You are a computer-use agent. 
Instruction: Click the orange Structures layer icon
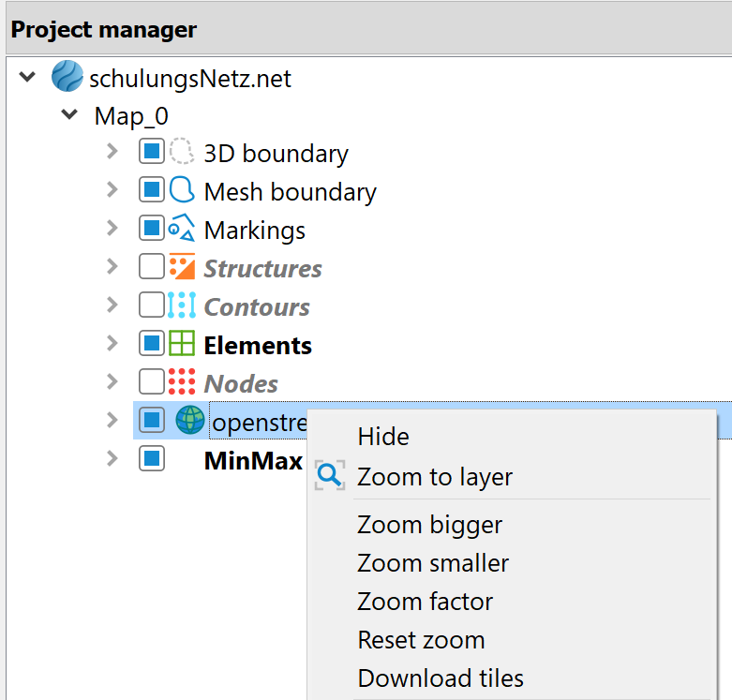182,267
